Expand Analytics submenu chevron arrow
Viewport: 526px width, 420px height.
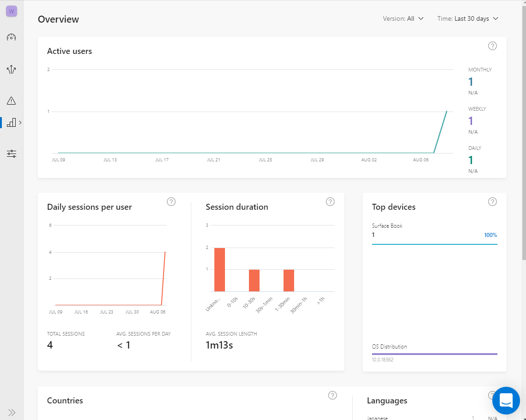20,122
